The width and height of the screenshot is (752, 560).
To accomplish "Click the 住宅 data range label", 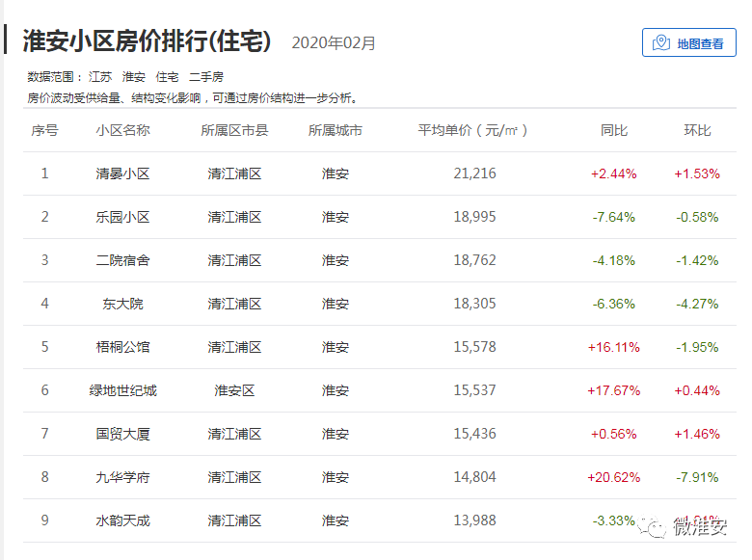I will 168,77.
